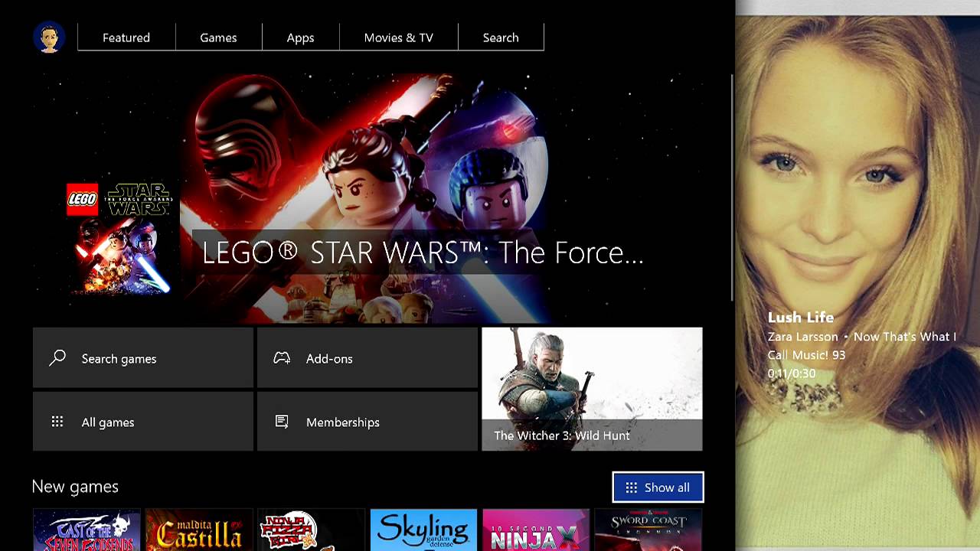Click the magnifier icon in Search games

(x=57, y=358)
